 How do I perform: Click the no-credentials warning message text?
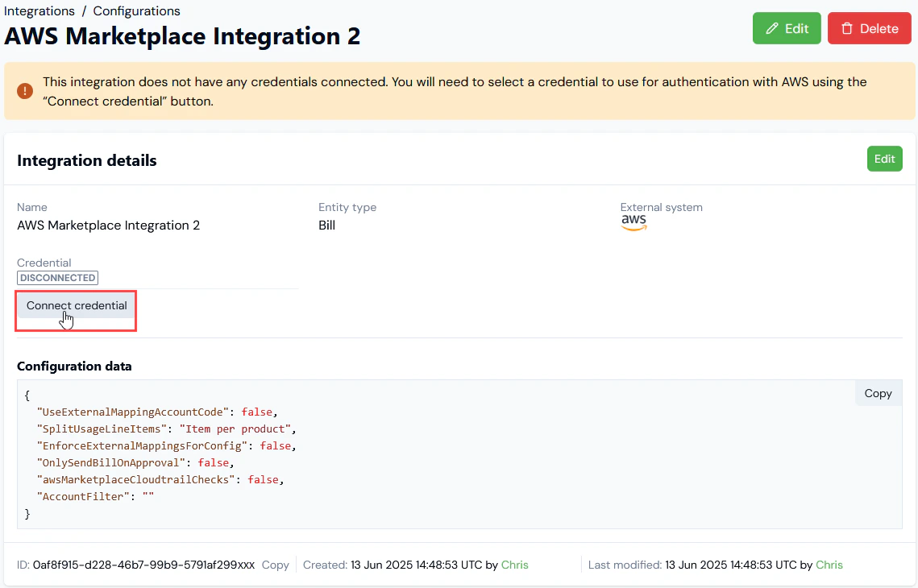click(455, 91)
